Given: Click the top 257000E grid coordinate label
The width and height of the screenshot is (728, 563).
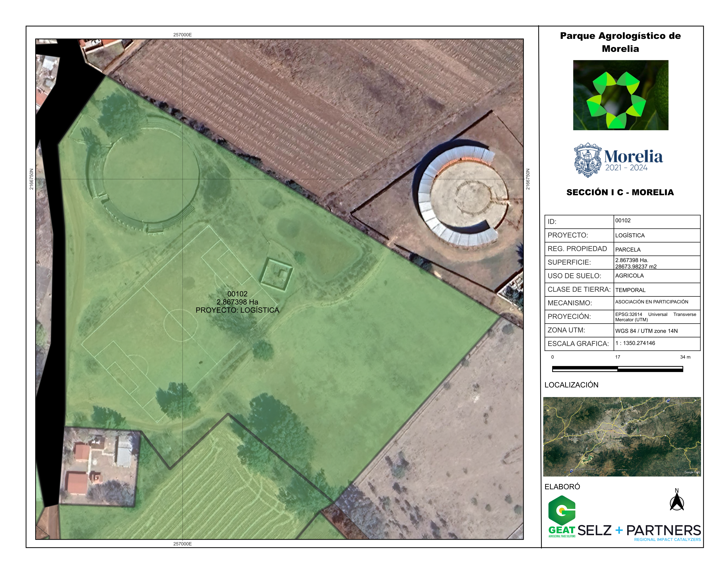Looking at the screenshot, I should tap(182, 35).
